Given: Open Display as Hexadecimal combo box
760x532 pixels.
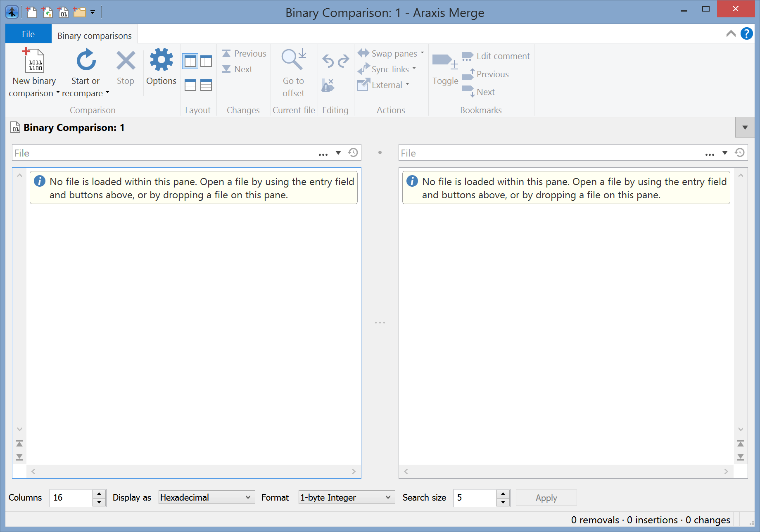Looking at the screenshot, I should (x=207, y=497).
